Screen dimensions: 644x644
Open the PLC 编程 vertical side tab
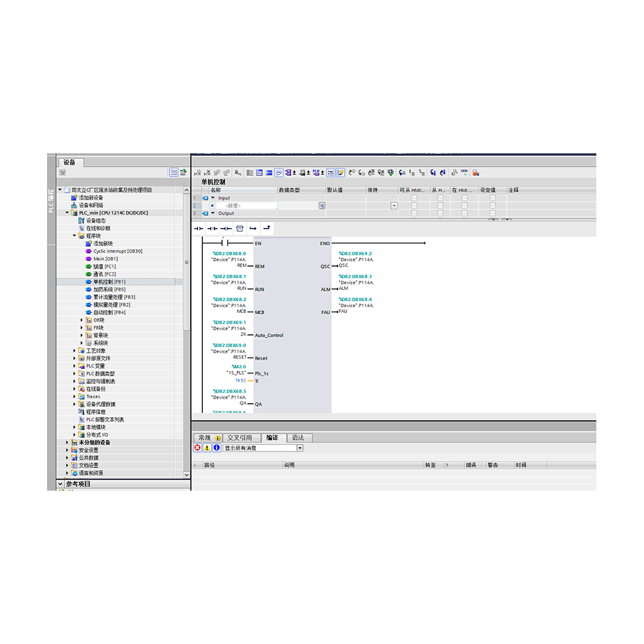coord(51,201)
